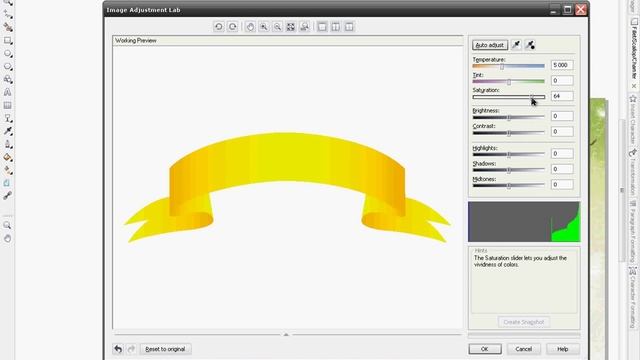Image resolution: width=640 pixels, height=360 pixels.
Task: Select the Polygon tool in CorelDRAW toolbox
Action: [x=8, y=67]
